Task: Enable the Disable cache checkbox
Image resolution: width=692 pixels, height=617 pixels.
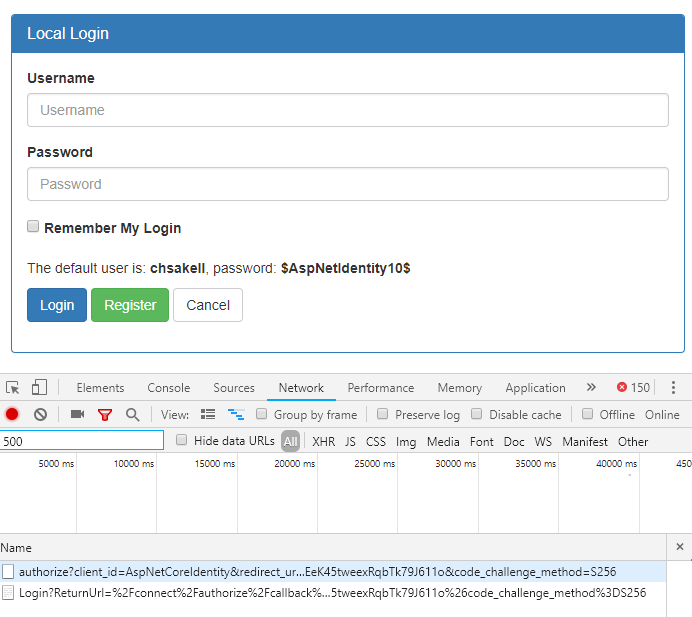Action: (477, 414)
